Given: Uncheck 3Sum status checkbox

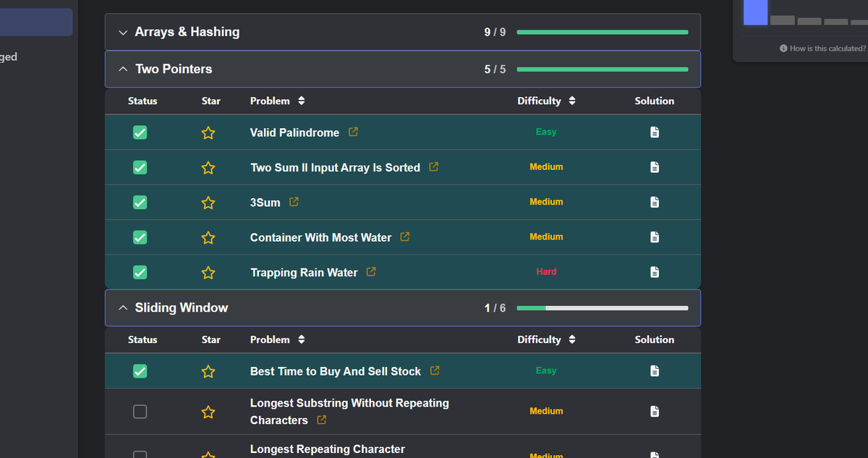Looking at the screenshot, I should [x=140, y=202].
